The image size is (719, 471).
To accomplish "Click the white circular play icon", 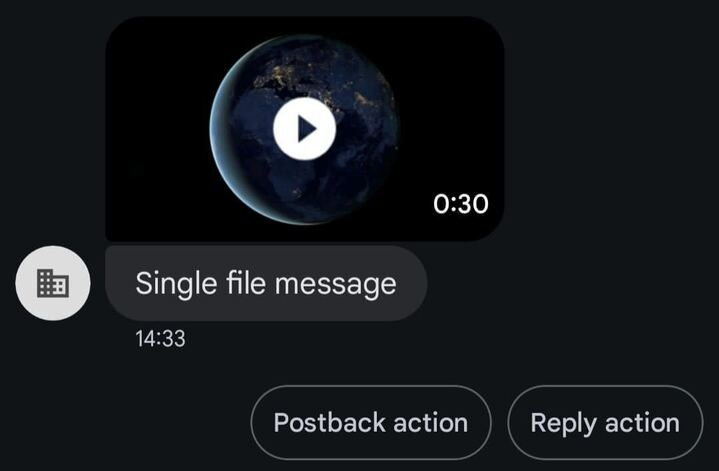I will tap(304, 128).
